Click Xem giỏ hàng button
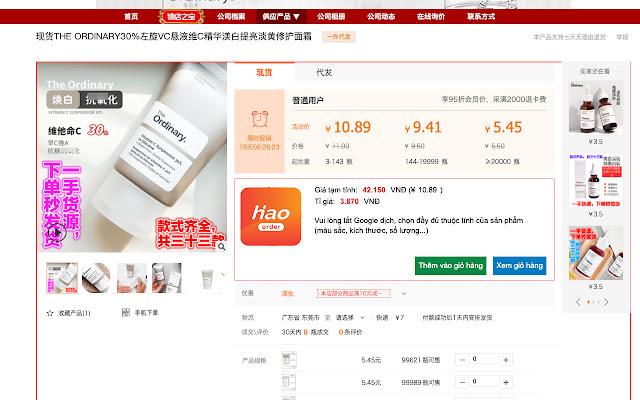 coord(520,266)
